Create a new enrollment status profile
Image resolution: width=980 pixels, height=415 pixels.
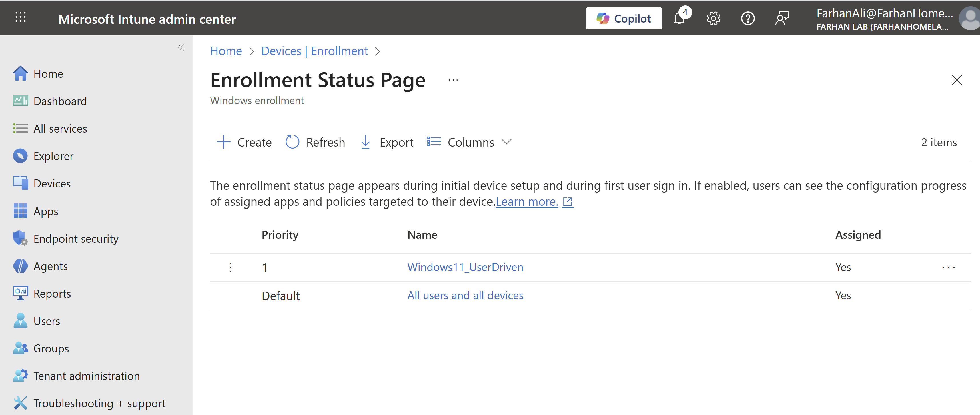click(x=244, y=142)
